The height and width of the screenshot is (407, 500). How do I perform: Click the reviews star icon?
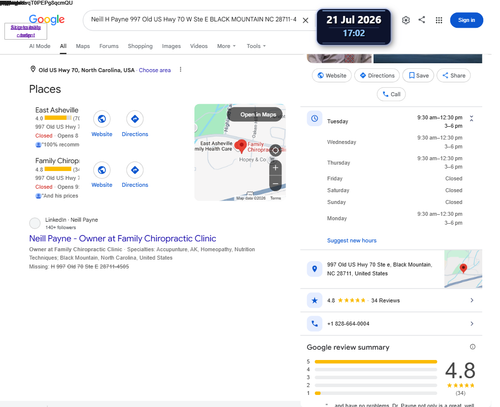(314, 300)
